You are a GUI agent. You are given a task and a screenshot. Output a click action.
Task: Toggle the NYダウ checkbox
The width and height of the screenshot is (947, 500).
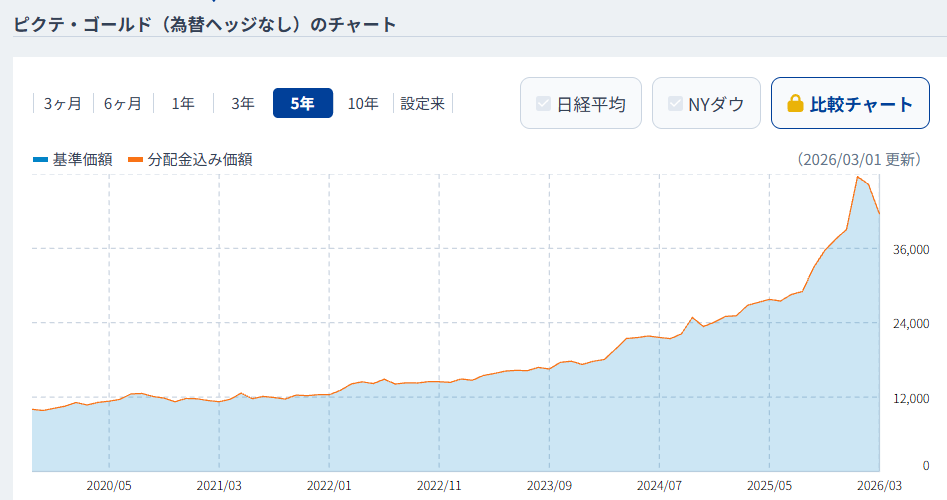(x=675, y=104)
